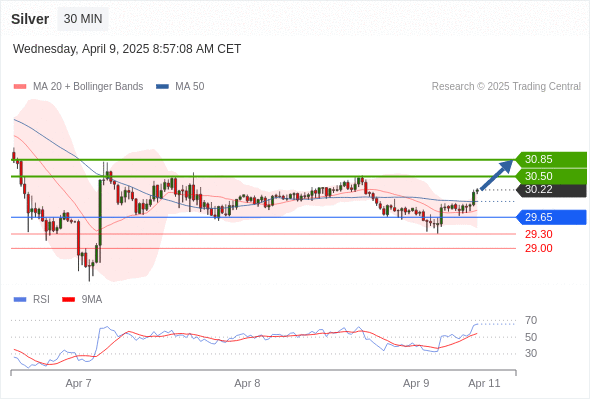
Task: Click the blue upward trend arrow
Action: pyautogui.click(x=497, y=175)
